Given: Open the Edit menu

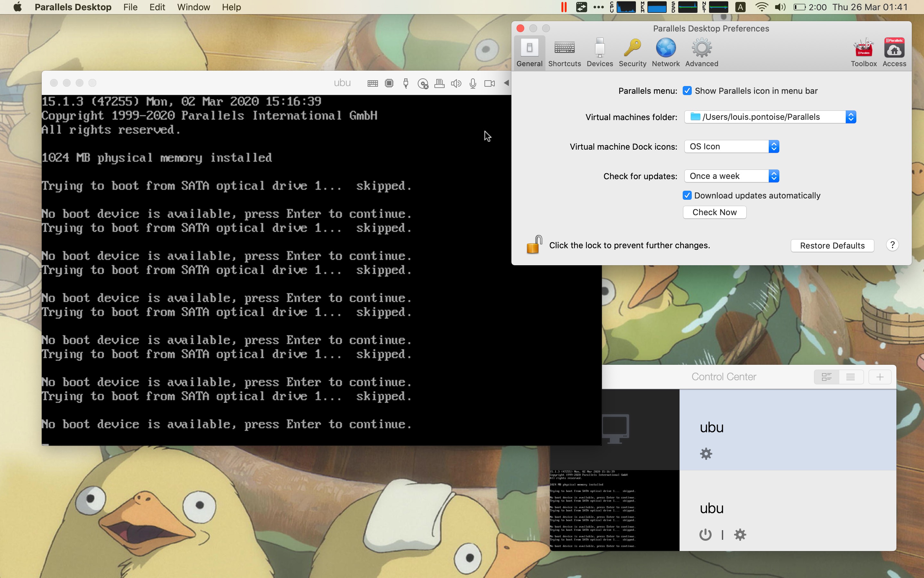Looking at the screenshot, I should coord(157,7).
